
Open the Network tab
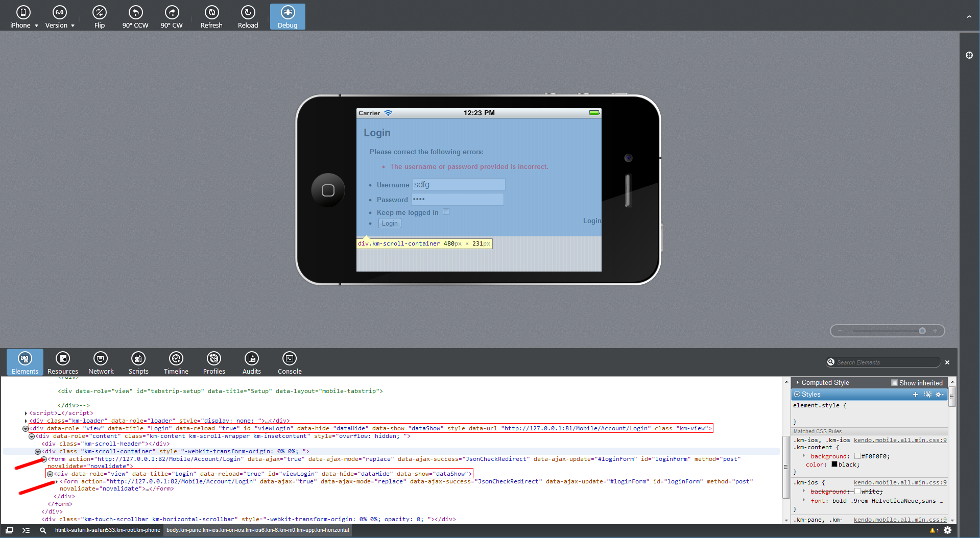pyautogui.click(x=101, y=362)
